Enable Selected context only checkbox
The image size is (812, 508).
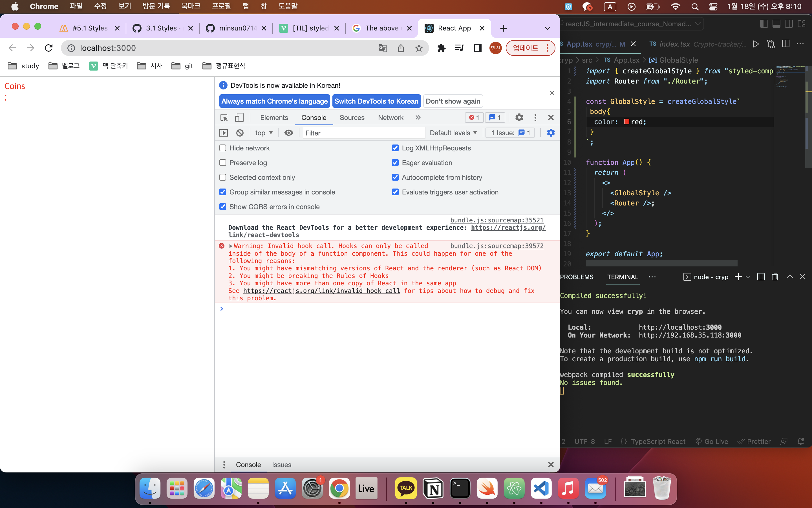(x=222, y=178)
